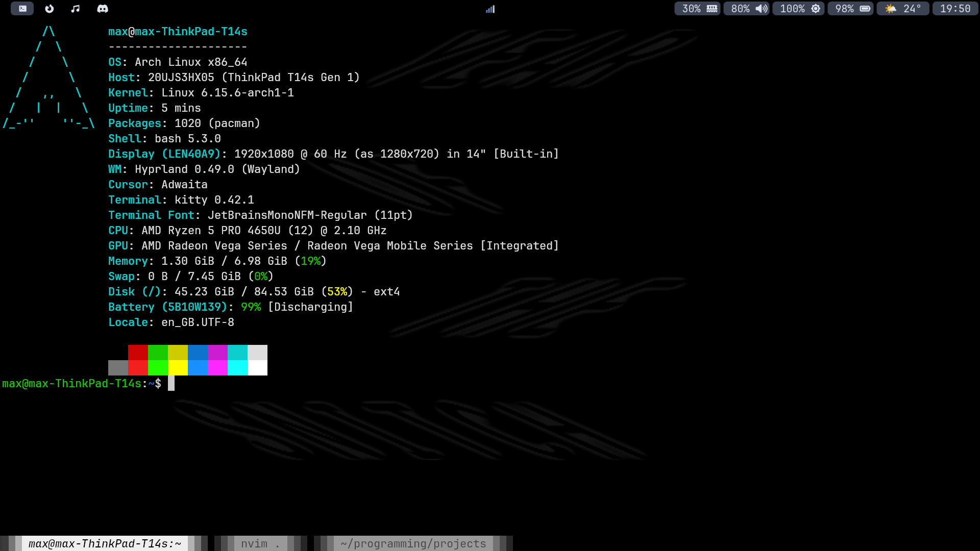Click the terminal workspace icon
The image size is (980, 551).
click(22, 9)
